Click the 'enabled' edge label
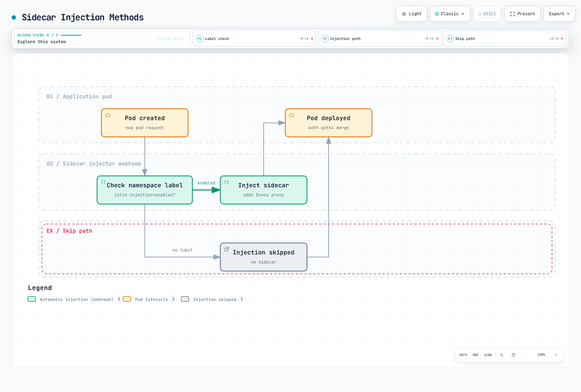 click(x=206, y=183)
